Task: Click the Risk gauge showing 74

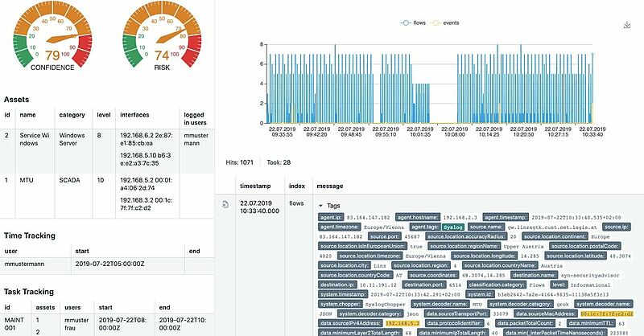Action: (x=162, y=36)
